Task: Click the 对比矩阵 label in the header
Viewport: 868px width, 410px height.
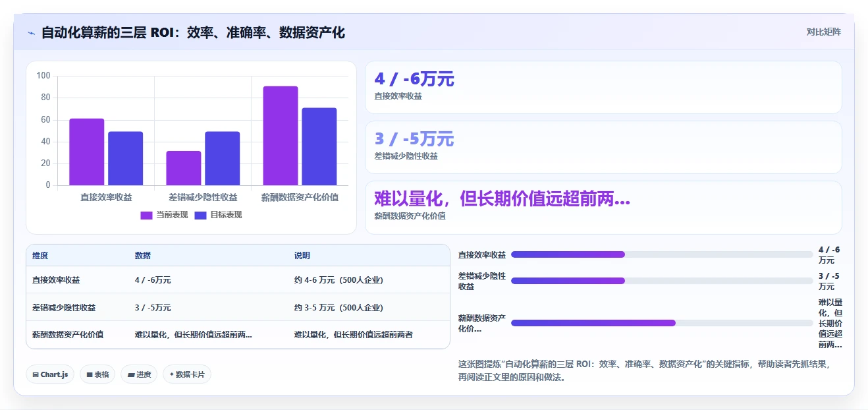Action: (823, 32)
